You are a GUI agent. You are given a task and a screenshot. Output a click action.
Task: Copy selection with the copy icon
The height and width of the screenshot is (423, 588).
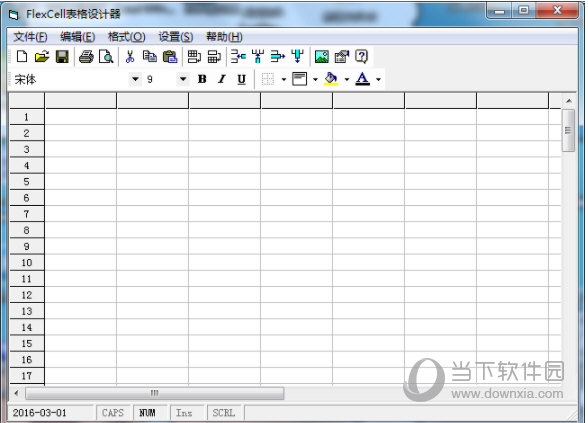150,57
